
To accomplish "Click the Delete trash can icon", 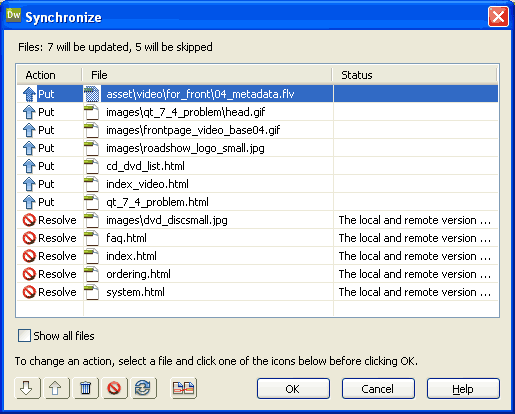I will [85, 388].
